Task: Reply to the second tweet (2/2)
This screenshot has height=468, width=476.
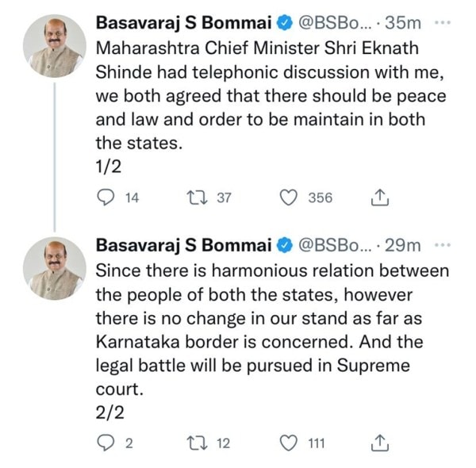Action: [106, 443]
